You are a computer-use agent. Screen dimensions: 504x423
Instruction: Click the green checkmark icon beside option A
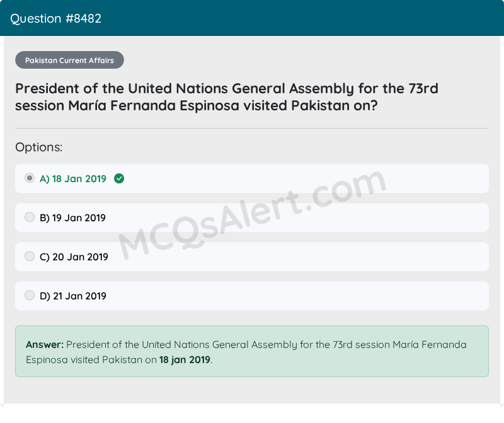[119, 178]
